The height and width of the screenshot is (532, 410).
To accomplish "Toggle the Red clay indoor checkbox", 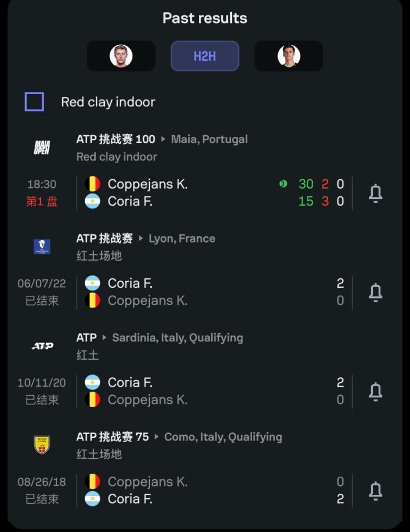I will 34,102.
